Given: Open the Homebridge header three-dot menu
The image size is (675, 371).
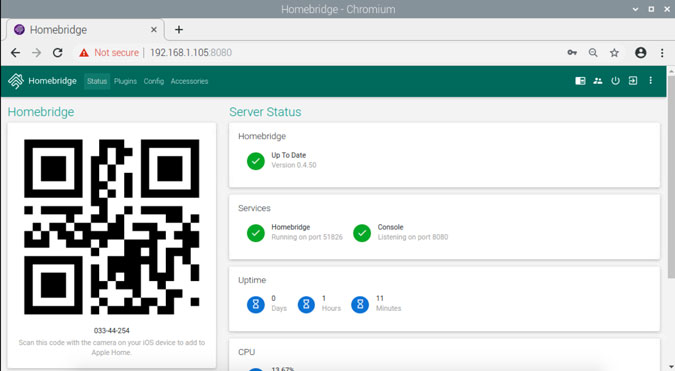Looking at the screenshot, I should coord(650,80).
